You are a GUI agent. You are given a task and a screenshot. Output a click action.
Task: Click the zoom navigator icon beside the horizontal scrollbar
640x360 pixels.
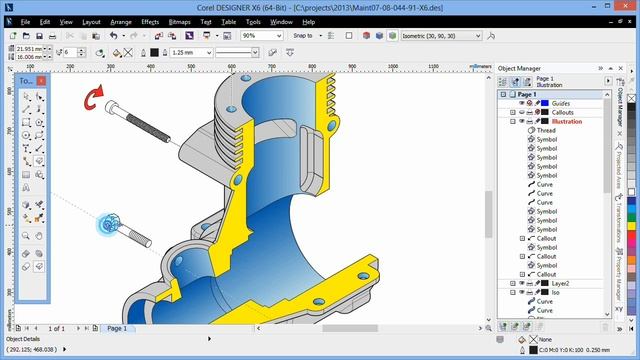[488, 328]
